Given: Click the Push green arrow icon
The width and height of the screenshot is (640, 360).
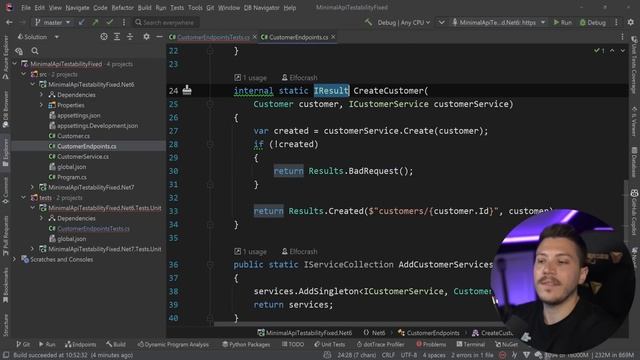Looking at the screenshot, I should (x=96, y=22).
